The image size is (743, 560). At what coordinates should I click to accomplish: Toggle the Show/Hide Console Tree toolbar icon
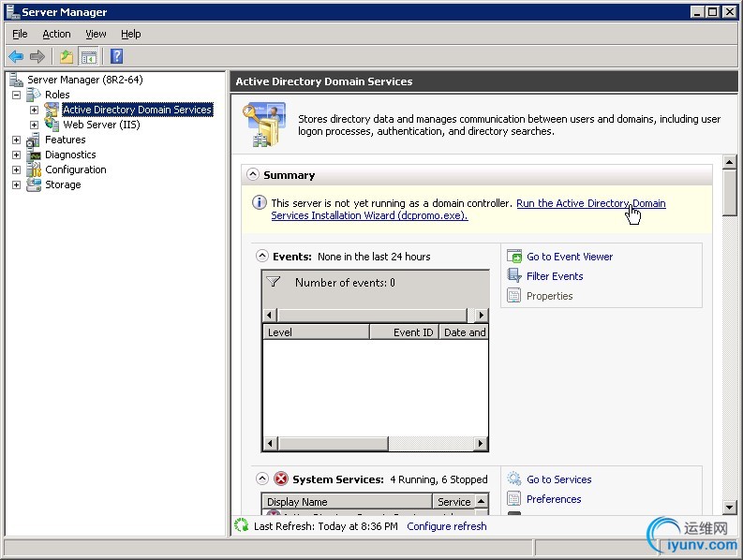click(x=89, y=57)
